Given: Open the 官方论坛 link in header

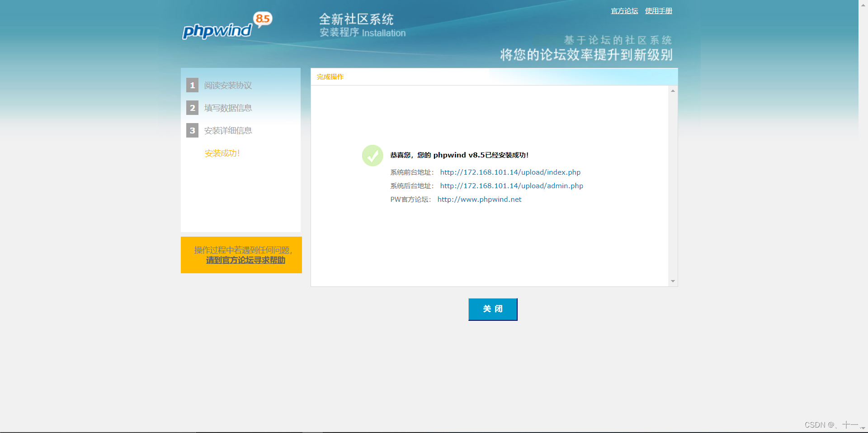Looking at the screenshot, I should click(x=624, y=11).
